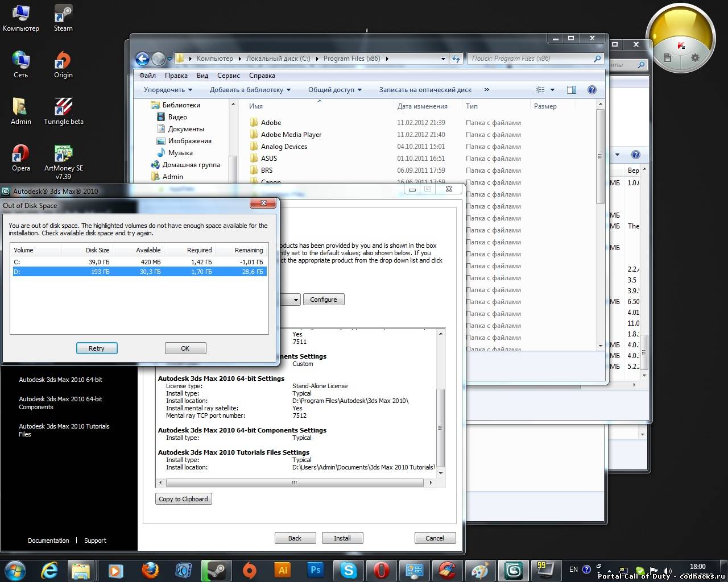Select the Сеть desktop icon
Screen dimensions: 728x582
coord(21,65)
